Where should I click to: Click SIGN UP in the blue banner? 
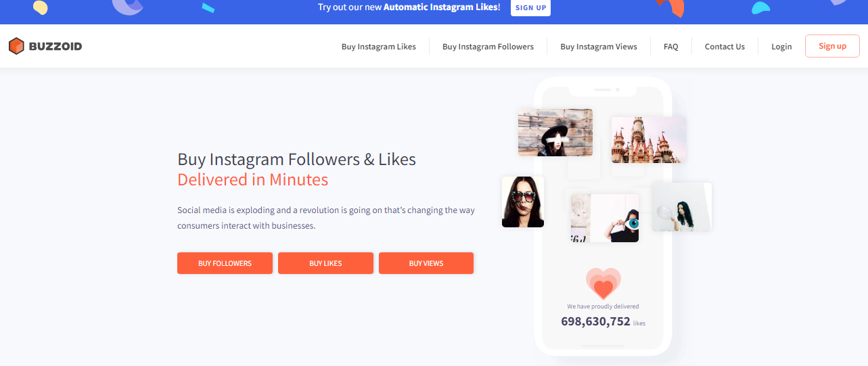[530, 8]
